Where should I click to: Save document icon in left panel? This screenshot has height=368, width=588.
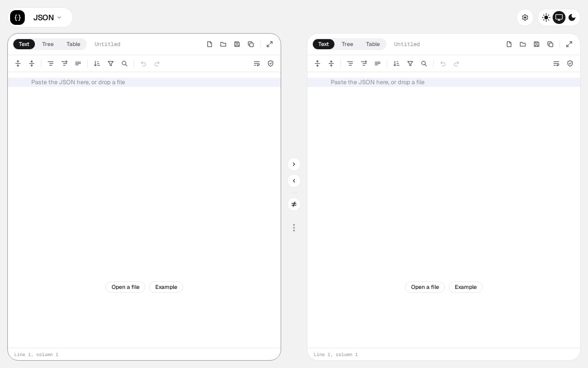point(237,44)
